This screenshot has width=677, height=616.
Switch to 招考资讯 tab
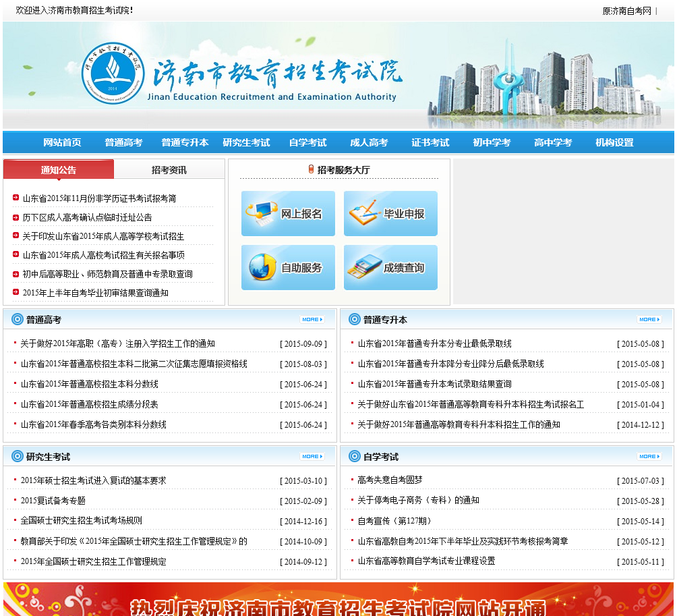coord(169,169)
